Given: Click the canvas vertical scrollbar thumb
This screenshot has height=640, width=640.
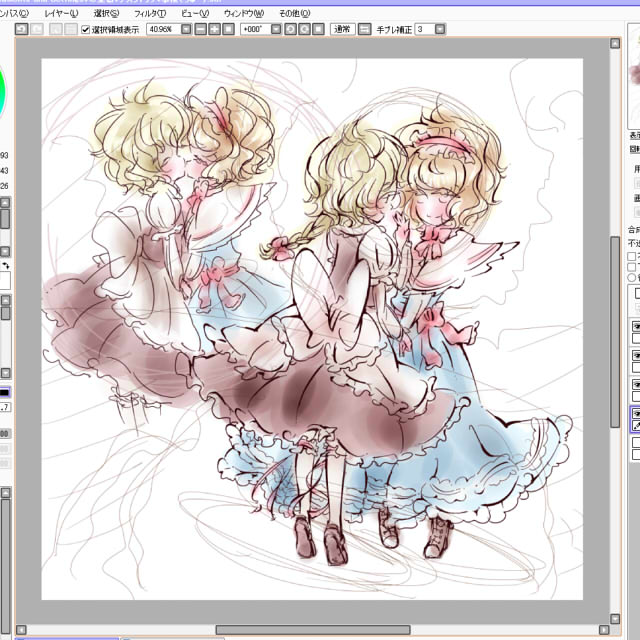Looking at the screenshot, I should point(615,332).
